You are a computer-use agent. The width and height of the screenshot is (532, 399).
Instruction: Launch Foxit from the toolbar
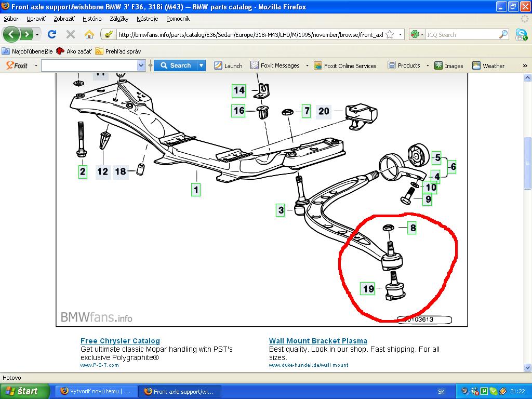[x=228, y=65]
